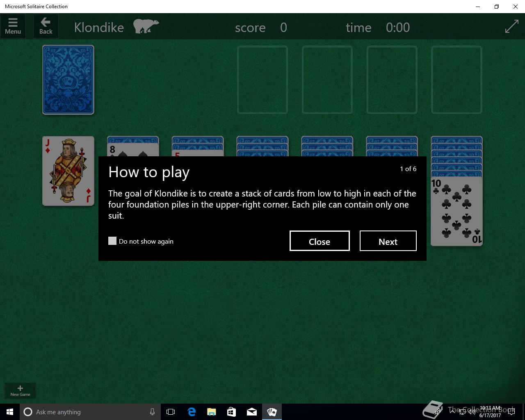This screenshot has width=525, height=420.
Task: Click the 8 of spades card
Action: tap(132, 151)
